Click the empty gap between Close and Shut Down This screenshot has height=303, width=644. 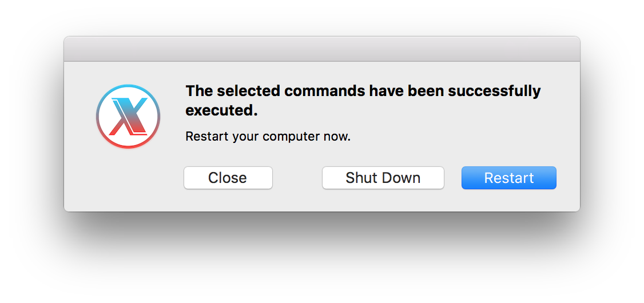[297, 178]
